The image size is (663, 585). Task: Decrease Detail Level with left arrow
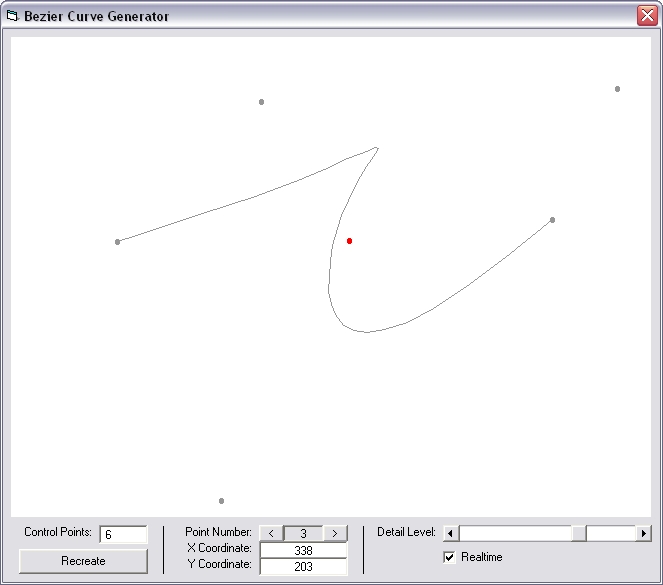point(451,534)
